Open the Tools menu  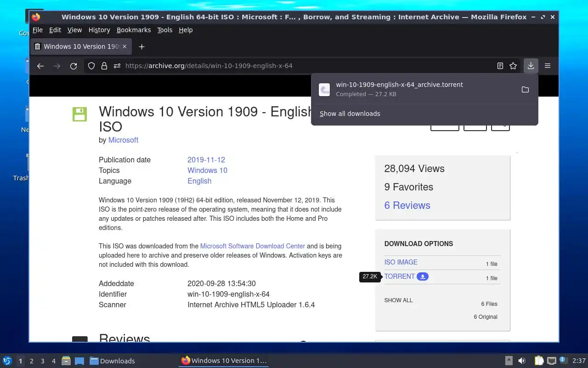coord(164,30)
